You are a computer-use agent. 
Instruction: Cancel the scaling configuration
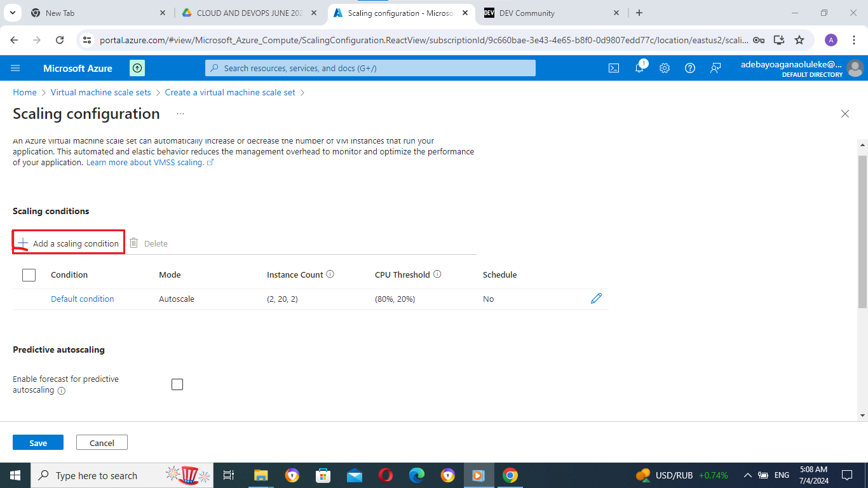click(102, 443)
